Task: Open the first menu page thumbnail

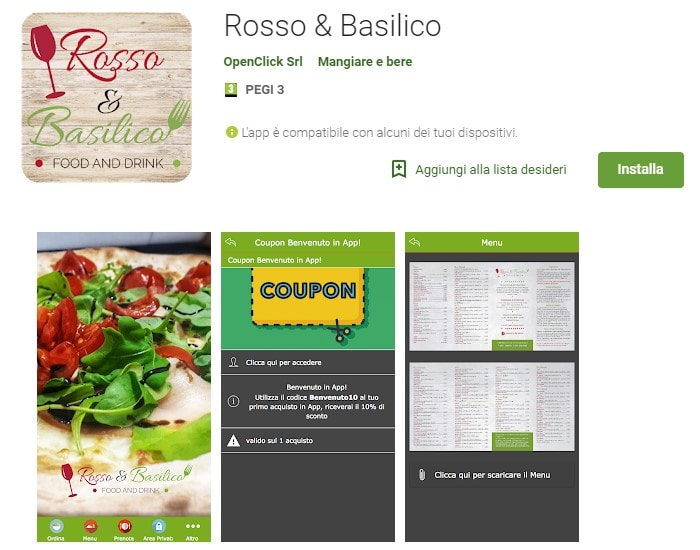Action: [492, 306]
